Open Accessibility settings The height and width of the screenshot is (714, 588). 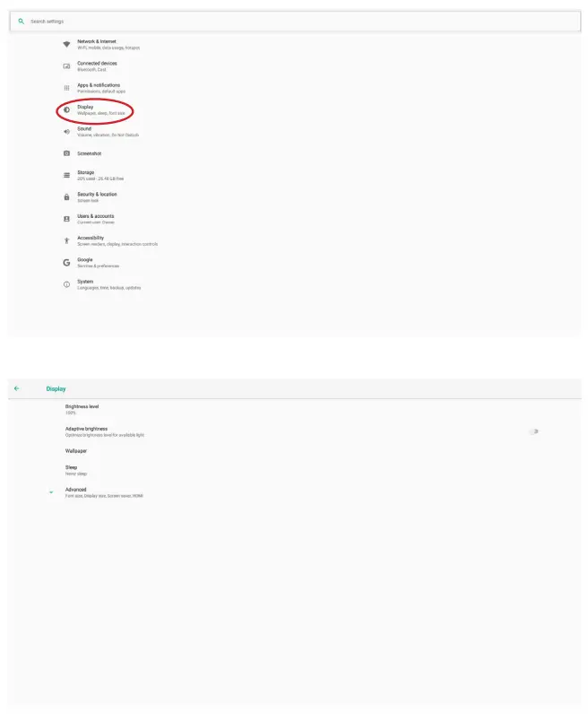pyautogui.click(x=91, y=240)
